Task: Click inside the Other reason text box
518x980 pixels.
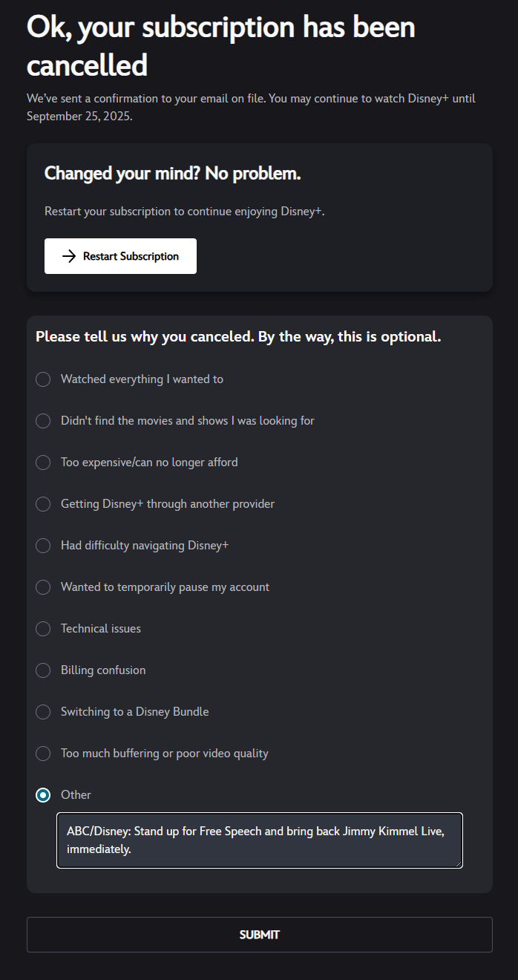Action: (x=260, y=840)
